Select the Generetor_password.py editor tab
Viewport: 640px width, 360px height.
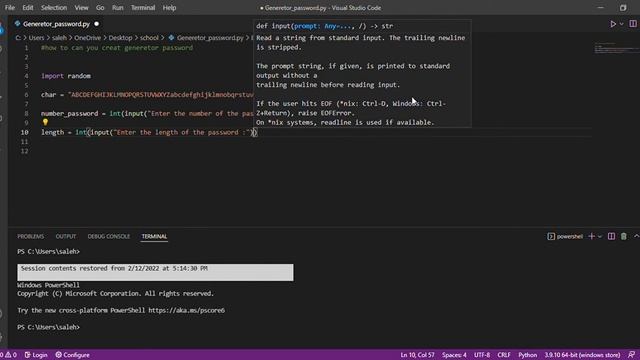pyautogui.click(x=56, y=24)
